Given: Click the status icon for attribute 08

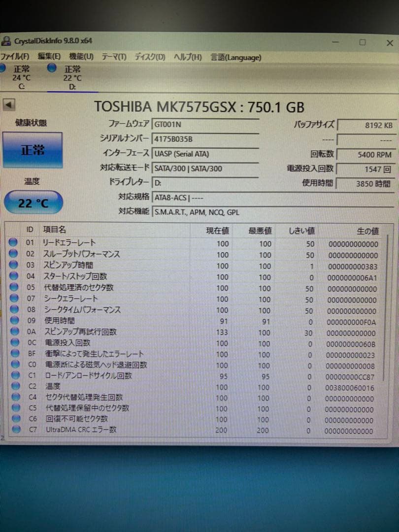Looking at the screenshot, I should click(14, 309).
